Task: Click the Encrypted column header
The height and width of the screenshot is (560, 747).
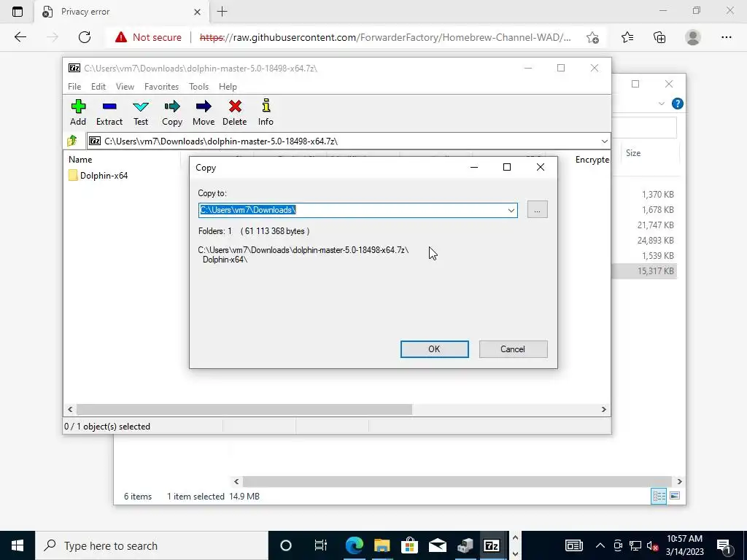Action: tap(592, 160)
